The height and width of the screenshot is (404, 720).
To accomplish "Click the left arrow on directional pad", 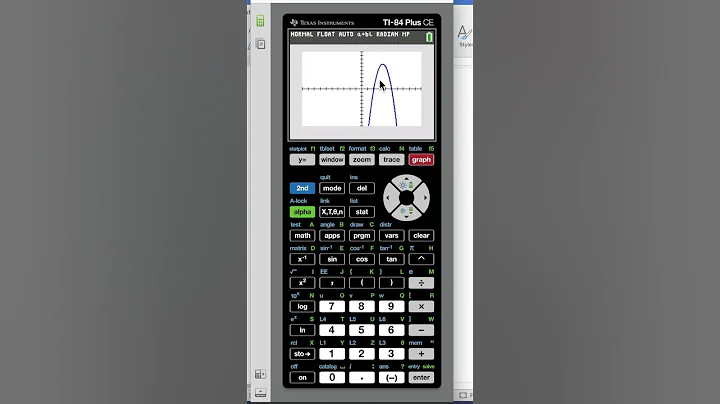I will point(389,198).
